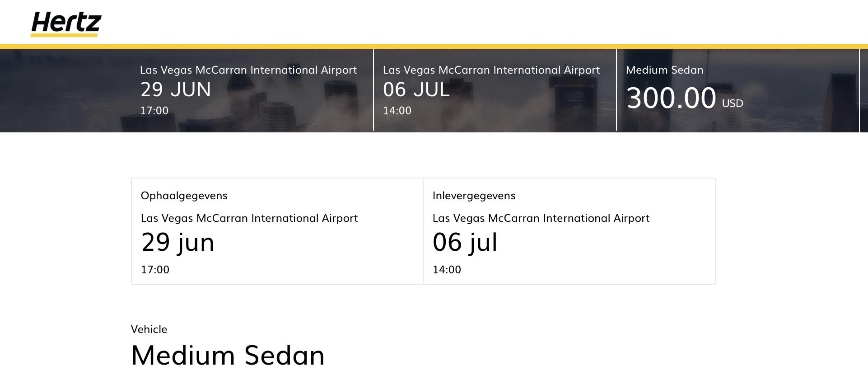Select airport name under Ophaalgegevens
Screen dimensions: 868x389
[x=249, y=218]
